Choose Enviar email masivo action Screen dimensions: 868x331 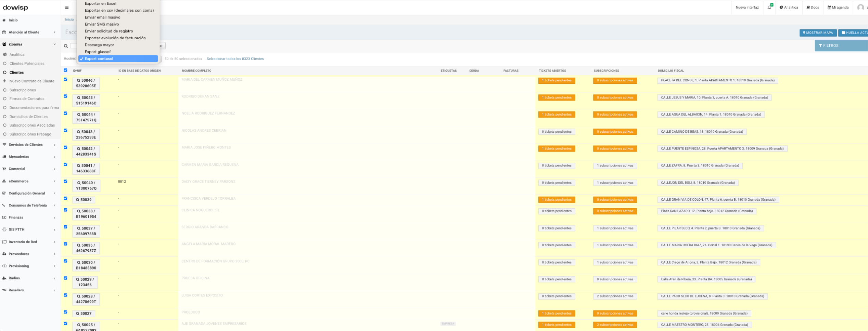pos(118,17)
